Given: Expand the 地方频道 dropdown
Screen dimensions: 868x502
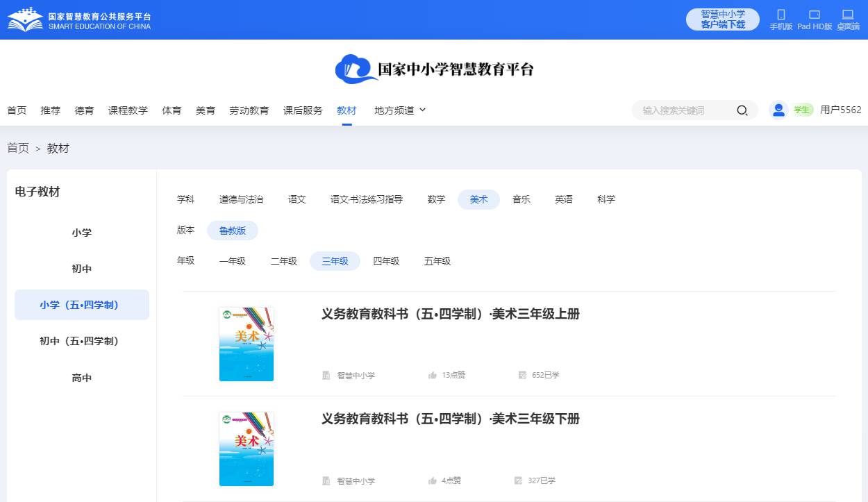Looking at the screenshot, I should pos(400,110).
